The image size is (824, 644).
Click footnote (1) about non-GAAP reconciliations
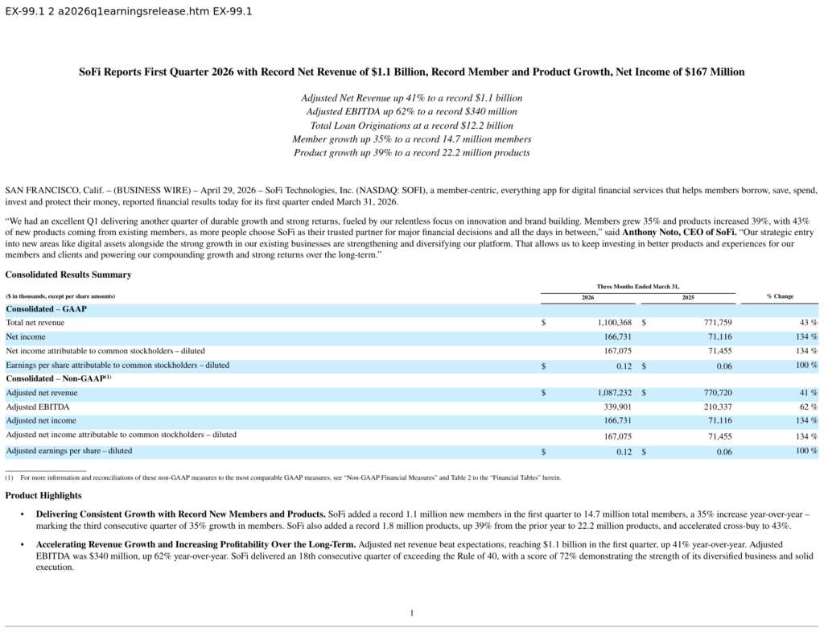click(x=283, y=477)
